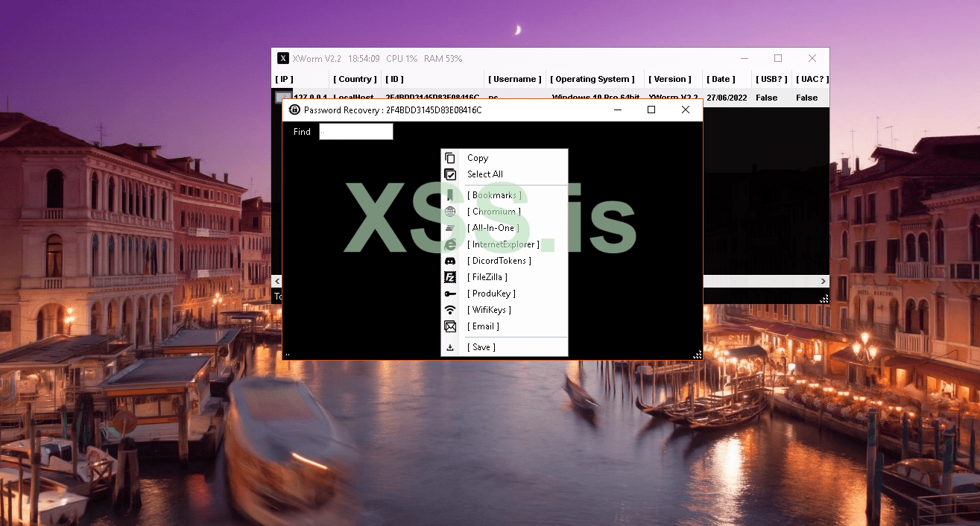This screenshot has height=526, width=980.
Task: Click horizontal scrollbar right arrow in XWorm window
Action: coord(823,281)
